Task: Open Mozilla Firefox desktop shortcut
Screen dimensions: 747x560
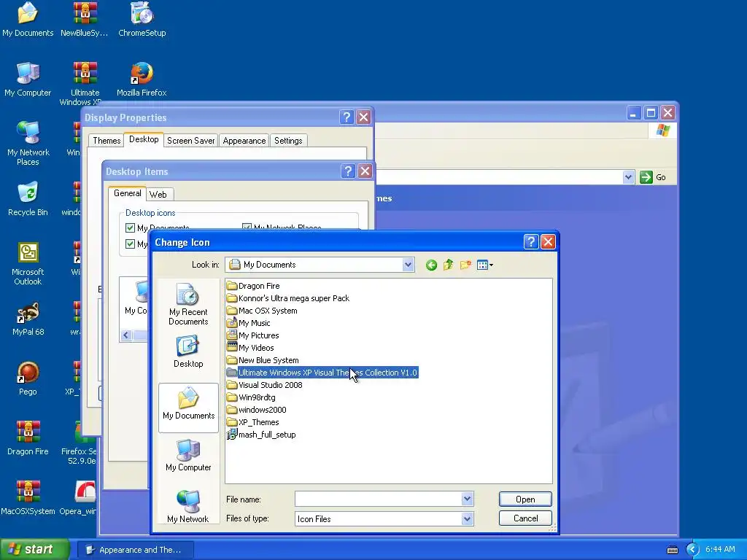Action: [142, 80]
